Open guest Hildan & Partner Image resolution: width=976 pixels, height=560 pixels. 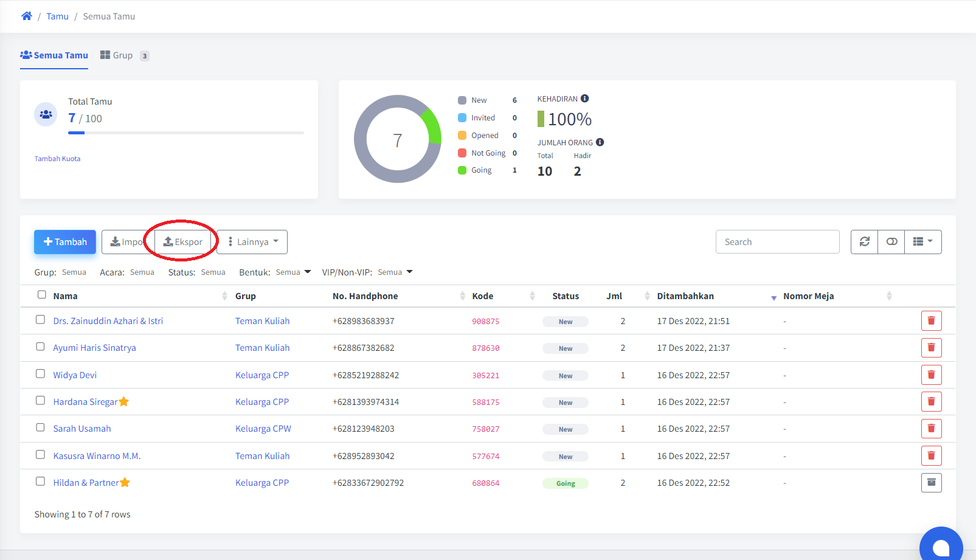coord(86,483)
